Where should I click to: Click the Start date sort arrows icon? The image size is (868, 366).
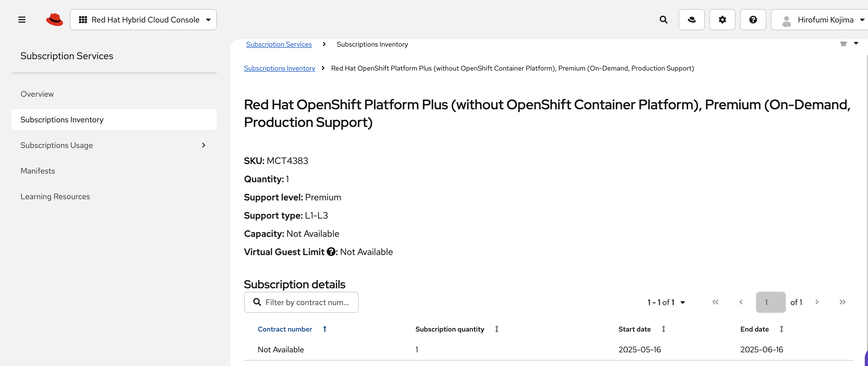pos(663,329)
